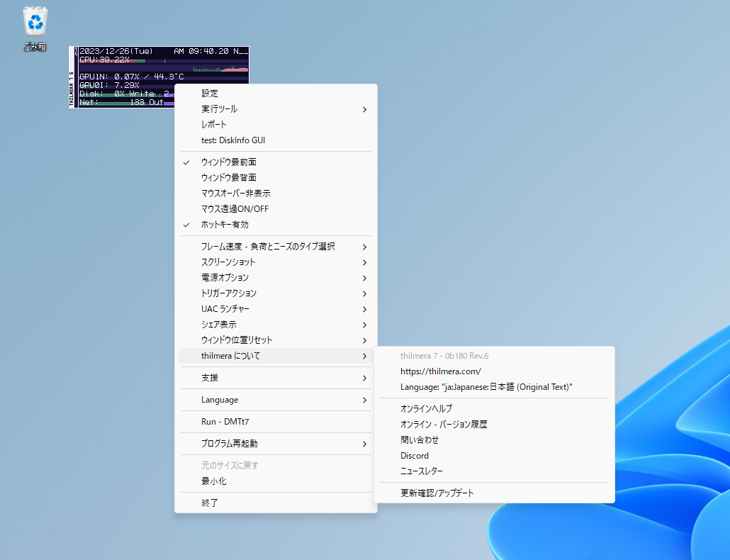Enable ウィンドウ最背面 option
The image size is (730, 560).
point(276,177)
